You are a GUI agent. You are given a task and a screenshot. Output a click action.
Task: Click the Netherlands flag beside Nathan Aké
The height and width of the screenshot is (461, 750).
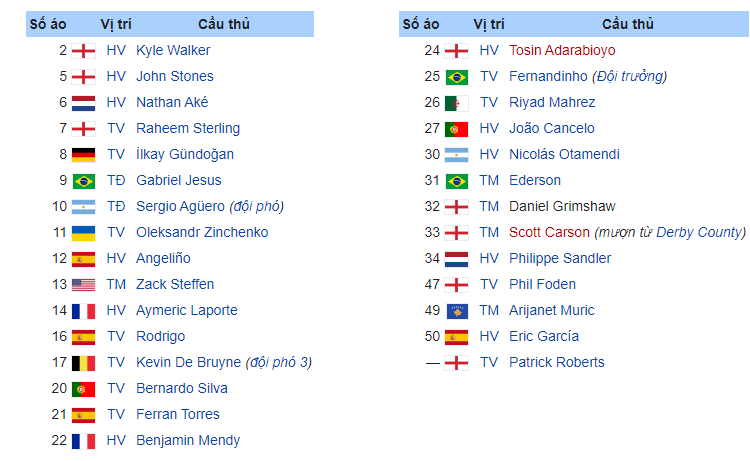coord(84,102)
